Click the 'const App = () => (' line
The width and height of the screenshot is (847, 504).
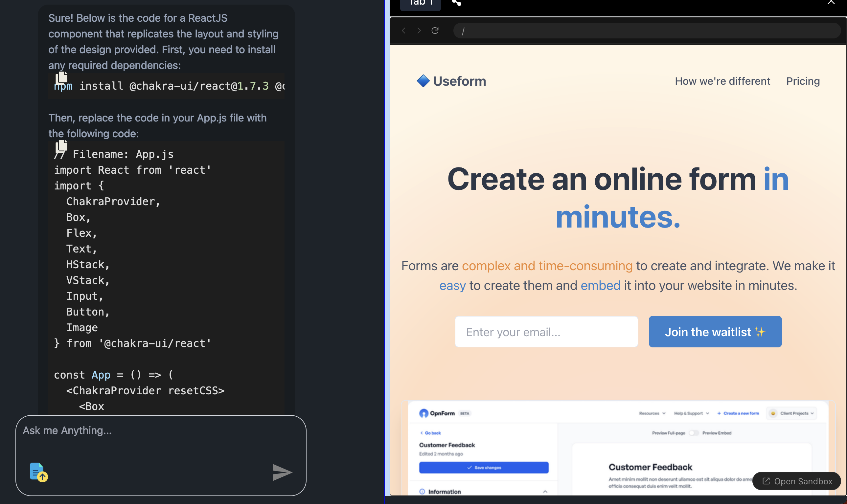pos(113,375)
